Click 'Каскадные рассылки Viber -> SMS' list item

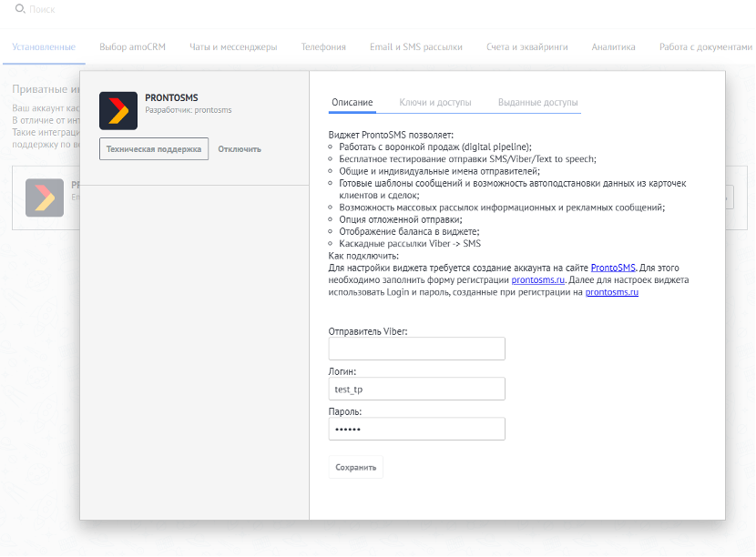(x=410, y=244)
